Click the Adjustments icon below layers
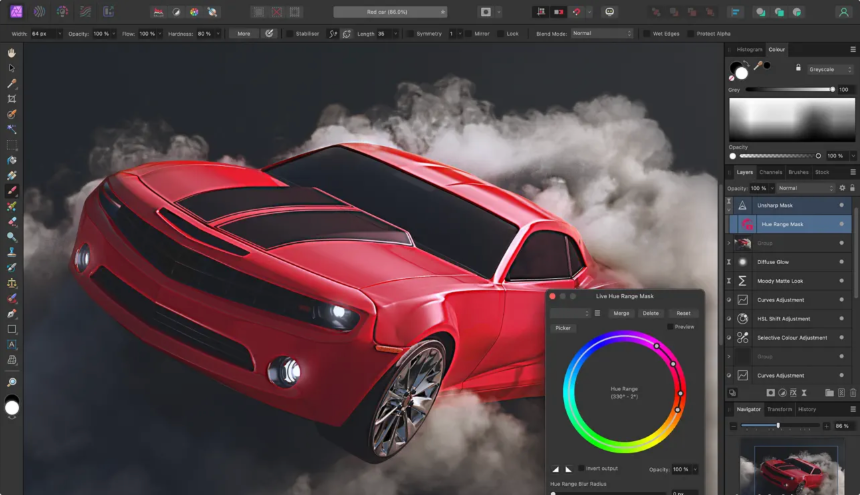 point(782,392)
